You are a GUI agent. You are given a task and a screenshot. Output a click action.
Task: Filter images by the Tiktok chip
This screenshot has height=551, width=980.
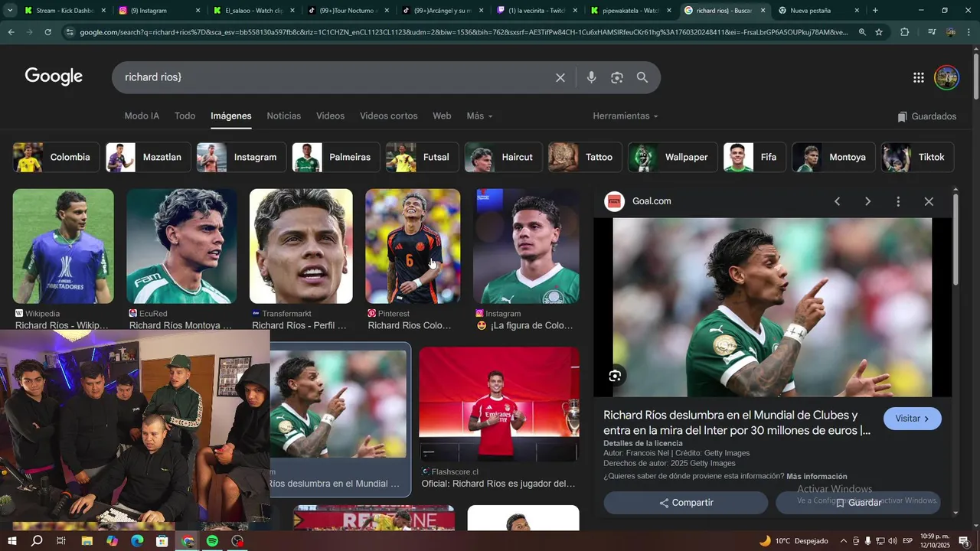coord(917,157)
